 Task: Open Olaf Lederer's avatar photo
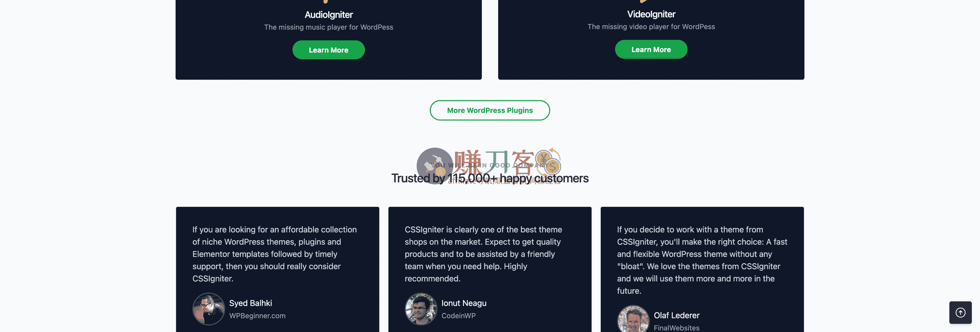pyautogui.click(x=633, y=319)
